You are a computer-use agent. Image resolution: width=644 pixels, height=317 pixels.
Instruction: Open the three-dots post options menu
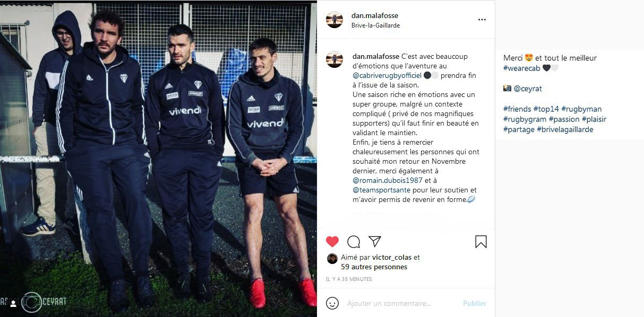point(482,20)
